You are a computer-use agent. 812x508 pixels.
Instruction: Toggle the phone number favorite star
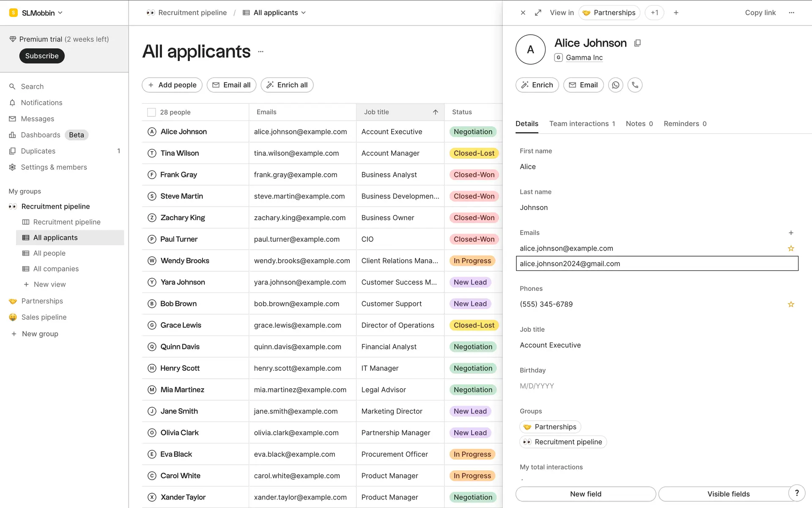[x=791, y=304]
